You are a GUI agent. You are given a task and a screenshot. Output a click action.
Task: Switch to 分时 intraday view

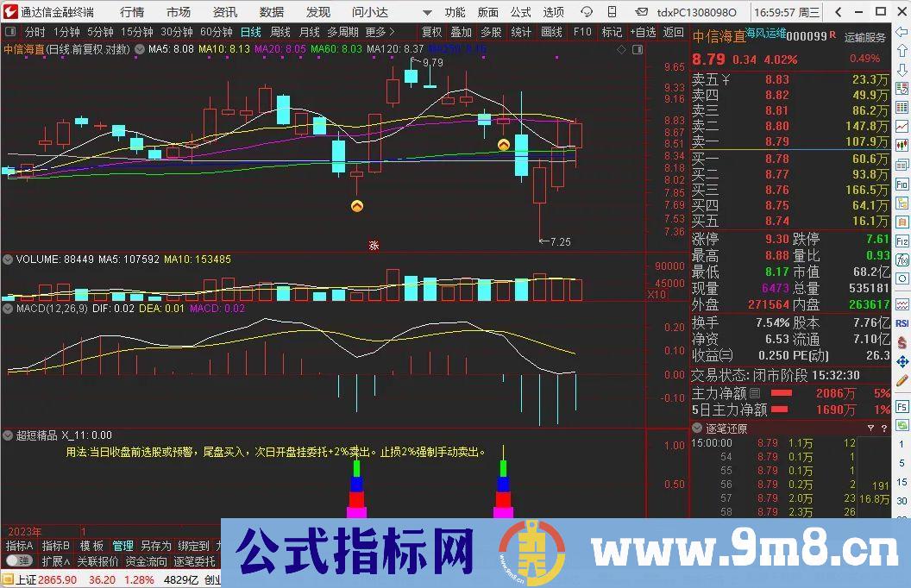pos(35,32)
